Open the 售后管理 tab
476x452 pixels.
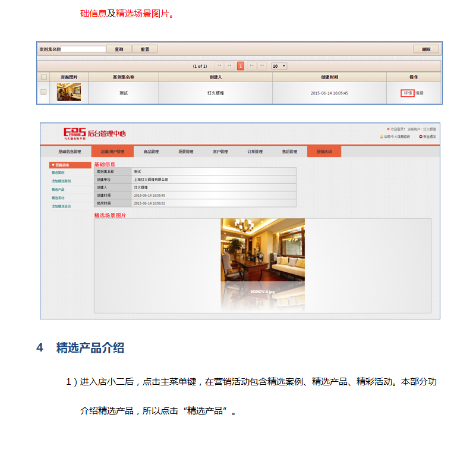tap(289, 152)
